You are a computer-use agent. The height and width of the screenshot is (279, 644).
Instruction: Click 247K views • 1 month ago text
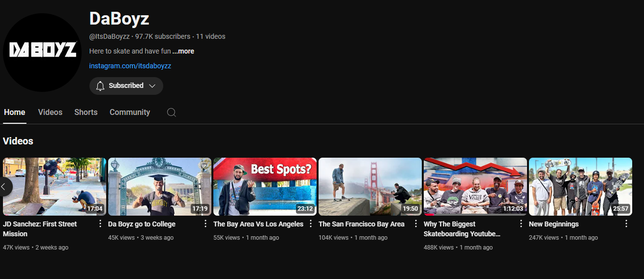563,238
